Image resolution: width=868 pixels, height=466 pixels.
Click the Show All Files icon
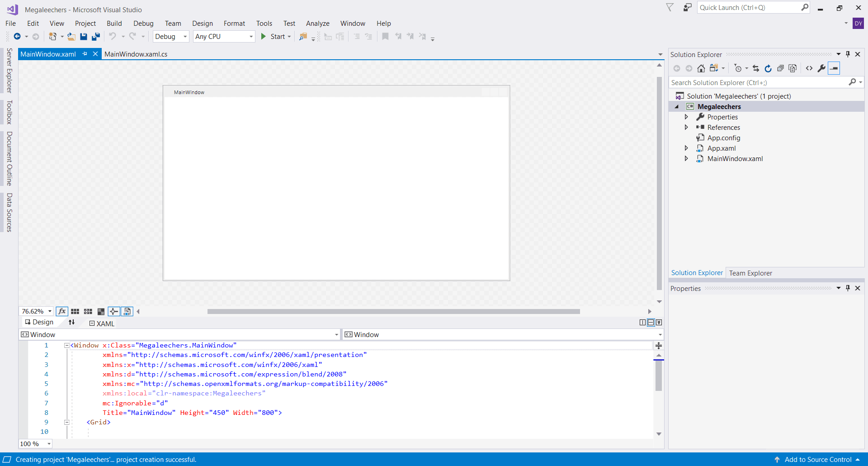pos(793,68)
